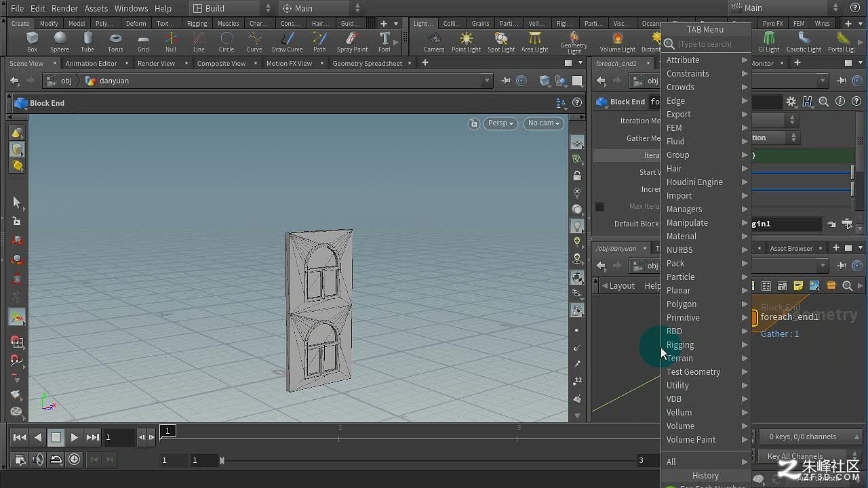Open the Render menu

64,8
